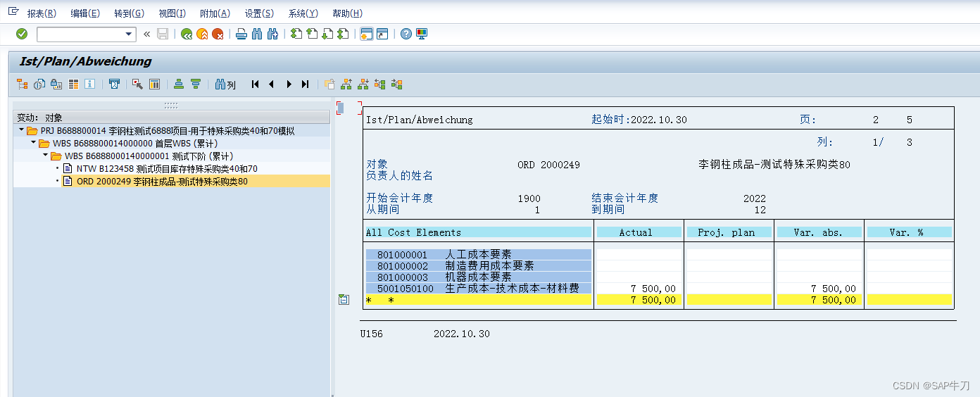Click the orange Exit icon
The height and width of the screenshot is (397, 980).
203,34
